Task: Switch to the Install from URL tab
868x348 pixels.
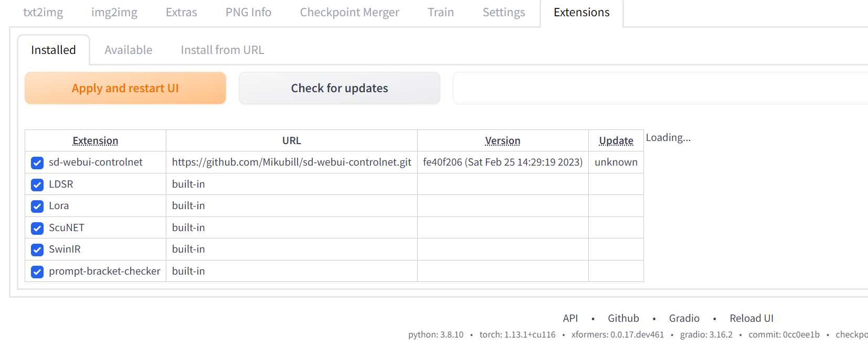Action: [x=222, y=49]
